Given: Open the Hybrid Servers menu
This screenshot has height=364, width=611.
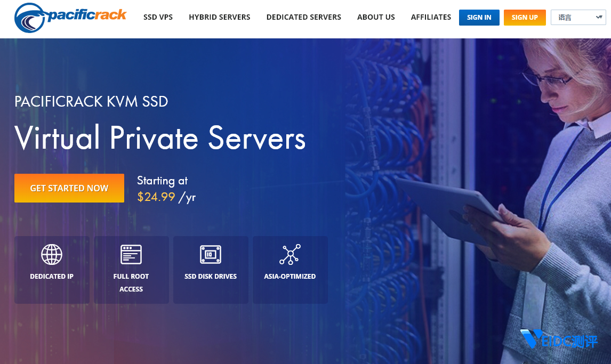Looking at the screenshot, I should 219,17.
